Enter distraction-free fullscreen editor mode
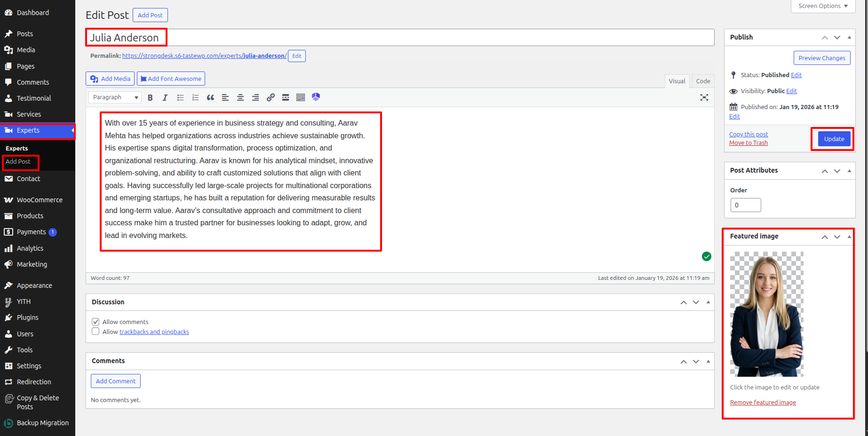This screenshot has width=868, height=436. tap(704, 97)
